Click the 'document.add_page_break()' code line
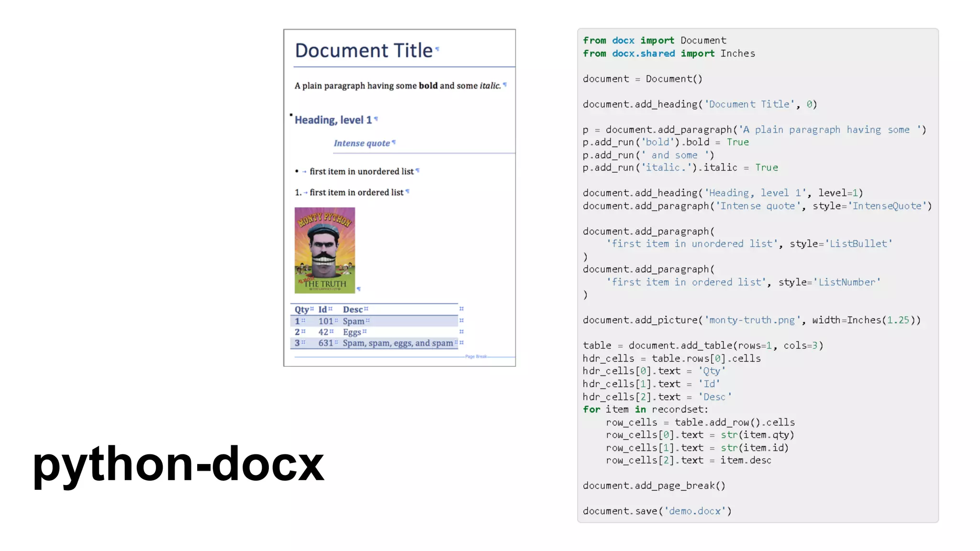The width and height of the screenshot is (980, 551). click(654, 485)
